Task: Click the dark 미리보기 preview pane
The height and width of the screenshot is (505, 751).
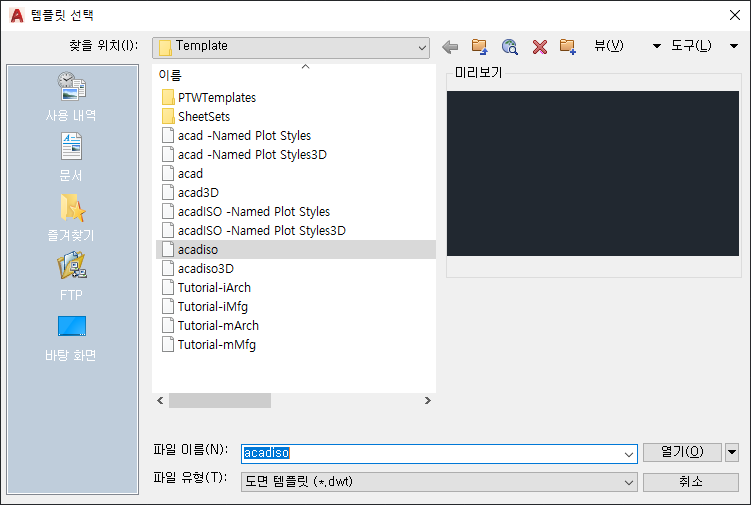Action: point(592,173)
